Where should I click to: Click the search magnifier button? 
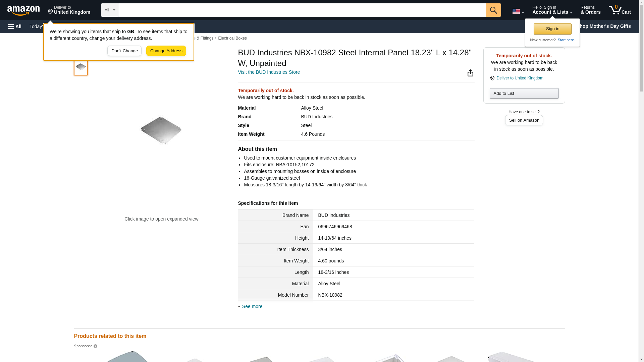[x=493, y=10]
